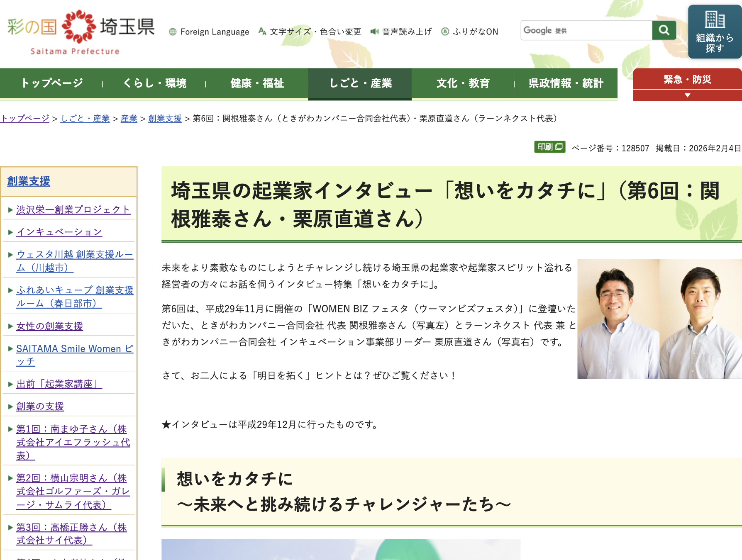The height and width of the screenshot is (560, 742).
Task: Click the ページ番号:128507 text
Action: click(610, 148)
